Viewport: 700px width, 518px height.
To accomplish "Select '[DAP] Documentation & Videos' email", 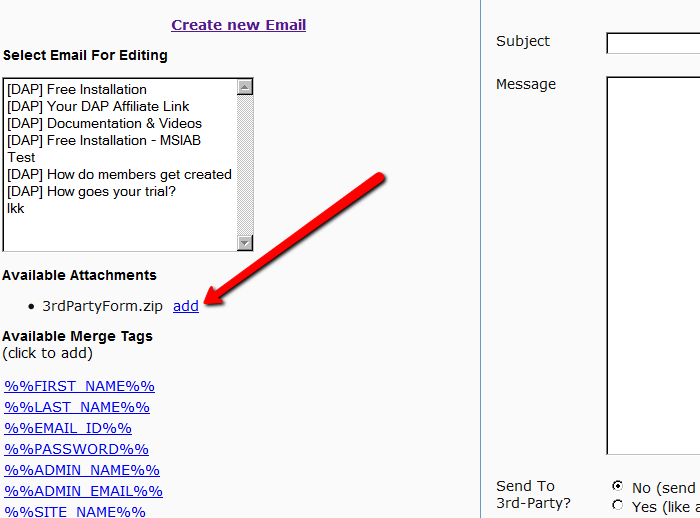I will pyautogui.click(x=104, y=124).
